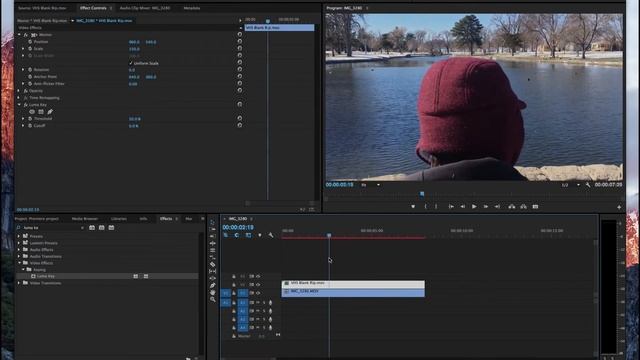Viewport: 640px width, 360px height.
Task: Open timeline display settings wrench
Action: [x=271, y=235]
